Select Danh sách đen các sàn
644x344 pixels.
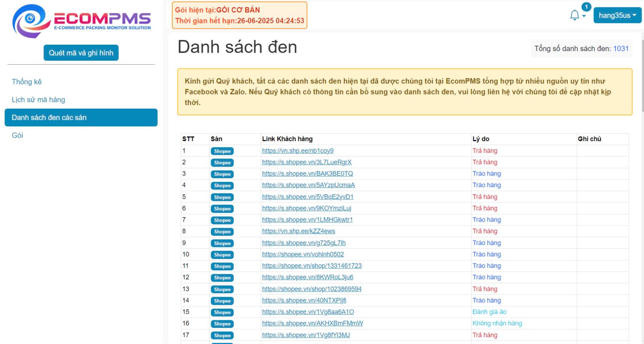pos(81,117)
